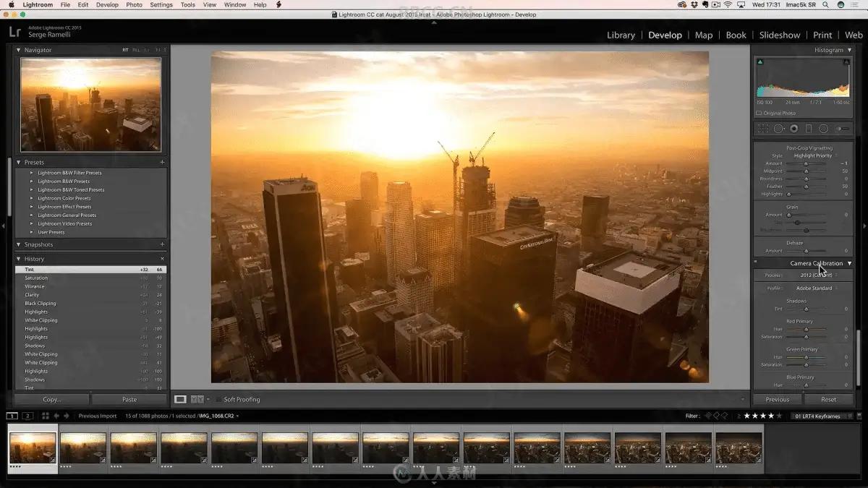Open the Photo menu
Image resolution: width=868 pixels, height=488 pixels.
tap(134, 4)
